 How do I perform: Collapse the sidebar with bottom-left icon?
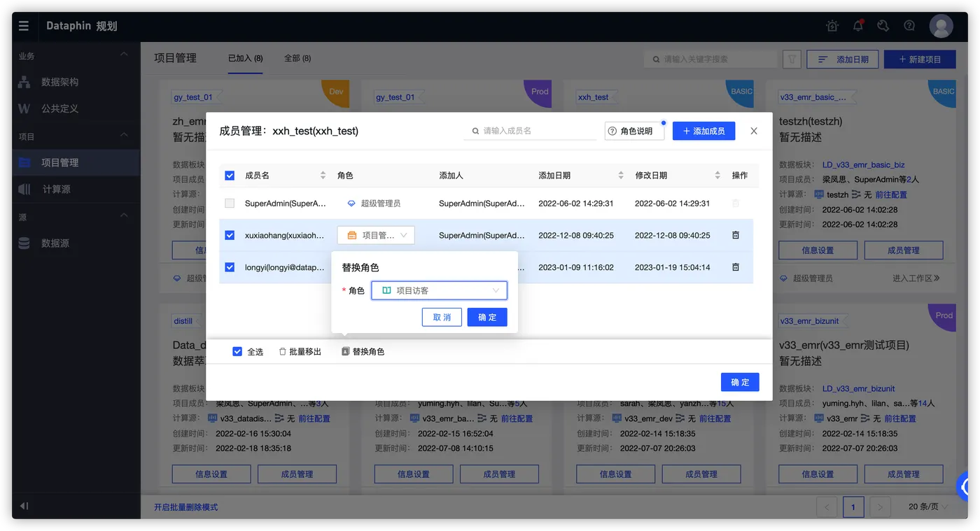(x=24, y=506)
